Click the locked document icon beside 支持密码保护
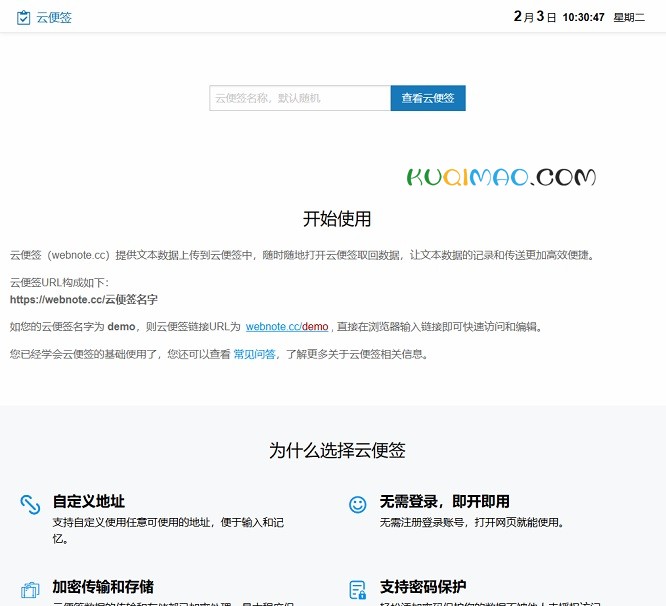666x606 pixels. click(x=358, y=590)
